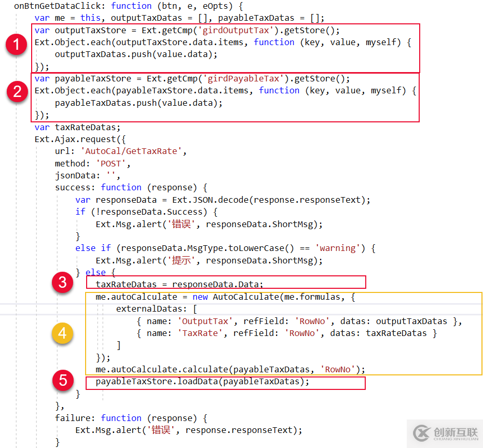The height and width of the screenshot is (448, 483).
Task: Click the 'var outputTaxStore' declaration
Action: click(x=187, y=30)
